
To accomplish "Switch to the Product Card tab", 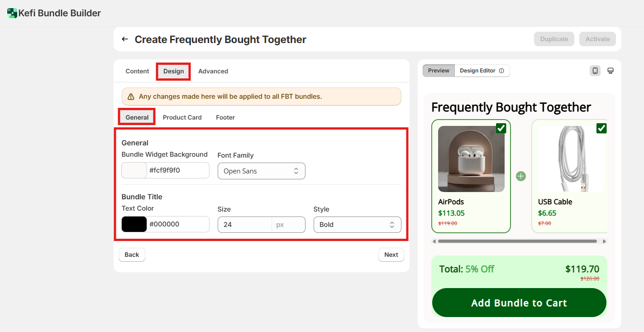I will 182,117.
